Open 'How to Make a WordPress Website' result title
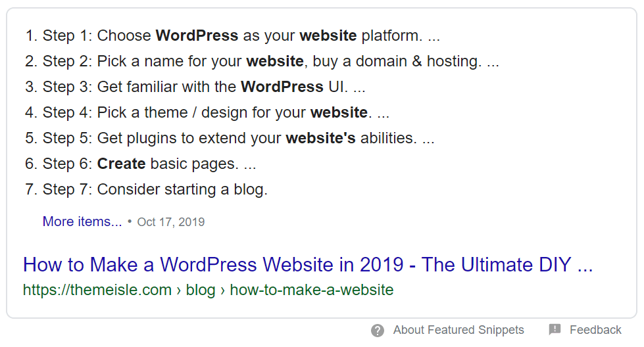The width and height of the screenshot is (644, 347). pyautogui.click(x=308, y=265)
